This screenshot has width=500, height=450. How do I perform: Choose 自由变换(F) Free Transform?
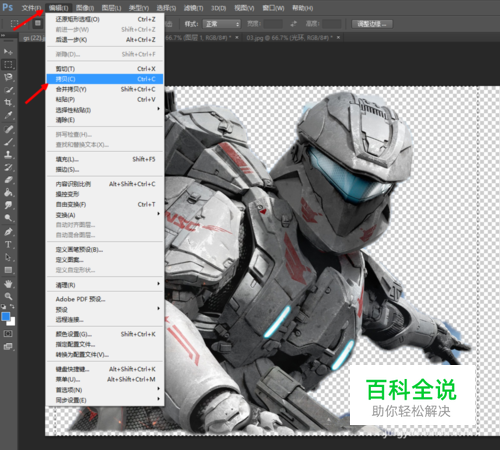[x=105, y=204]
